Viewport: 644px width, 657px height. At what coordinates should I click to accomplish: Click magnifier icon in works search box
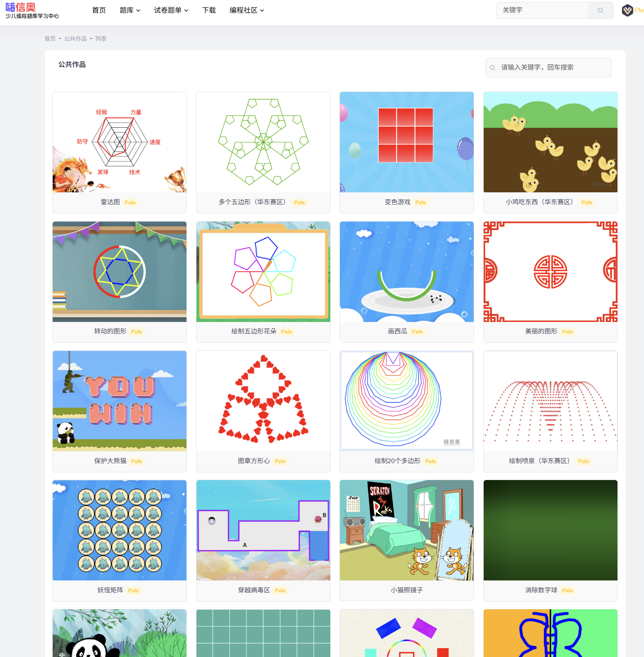tap(493, 68)
